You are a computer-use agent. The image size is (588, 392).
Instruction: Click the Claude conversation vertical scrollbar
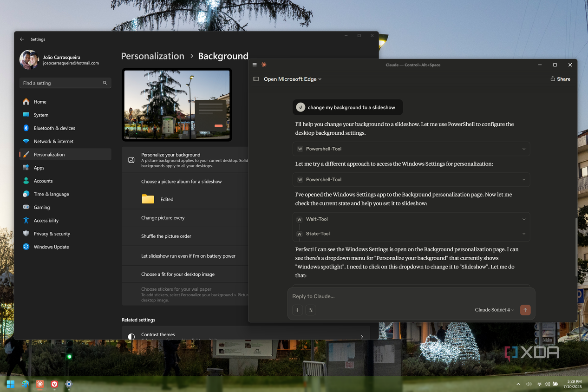click(x=576, y=248)
